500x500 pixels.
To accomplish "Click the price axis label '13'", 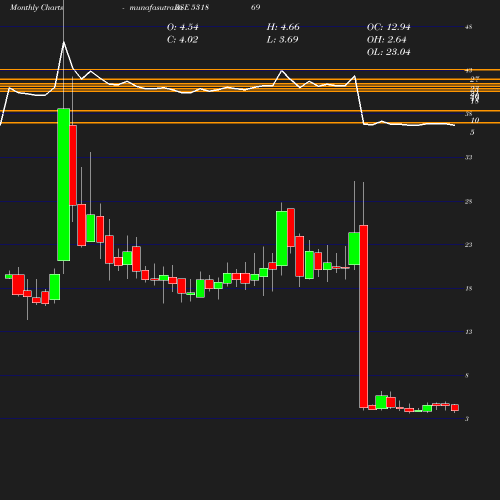I will [468, 332].
